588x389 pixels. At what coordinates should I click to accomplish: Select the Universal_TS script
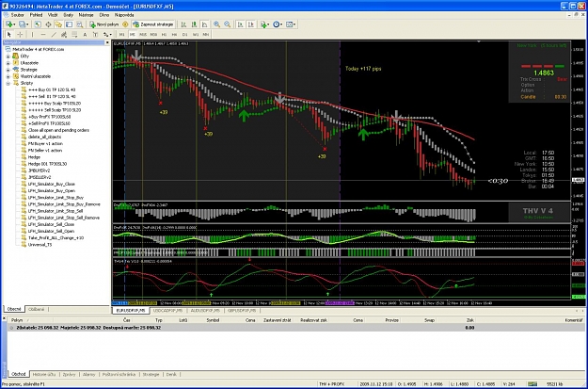click(40, 245)
